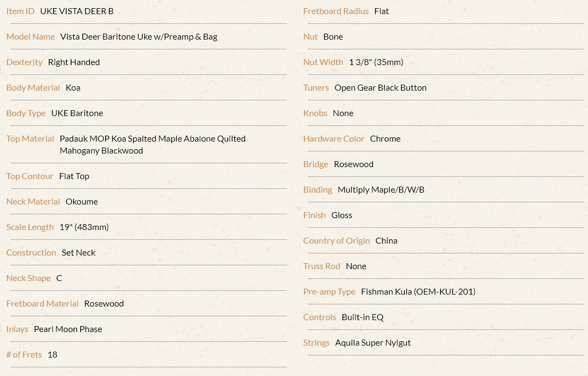This screenshot has height=376, width=588.
Task: Click the Set Neck construction value
Action: (79, 253)
